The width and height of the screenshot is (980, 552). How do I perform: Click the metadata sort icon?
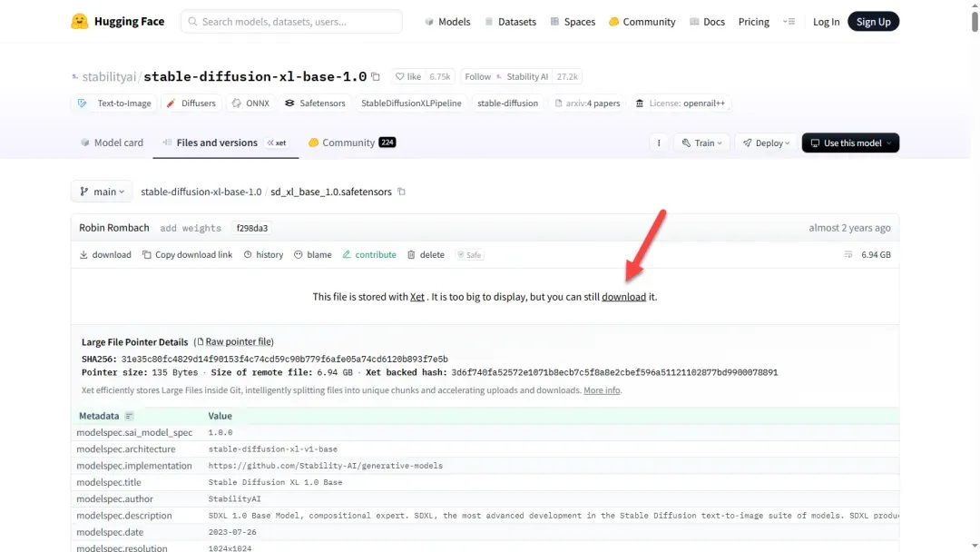click(x=129, y=416)
